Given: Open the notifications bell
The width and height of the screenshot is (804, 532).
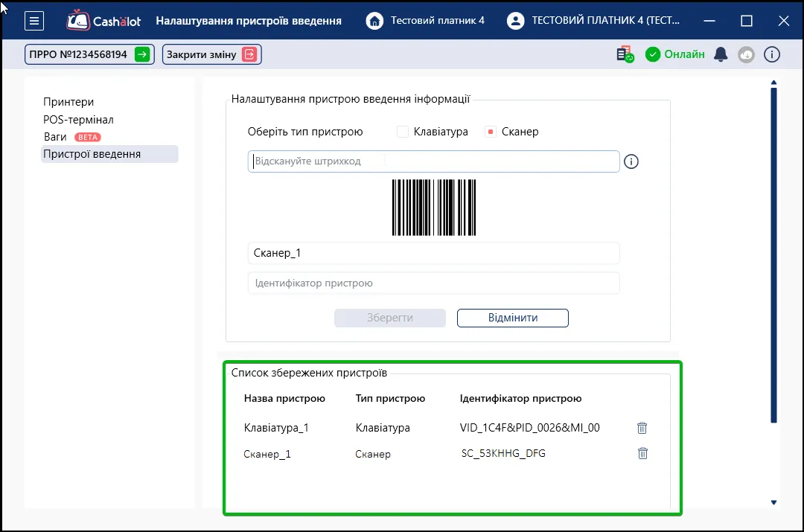Looking at the screenshot, I should [721, 54].
